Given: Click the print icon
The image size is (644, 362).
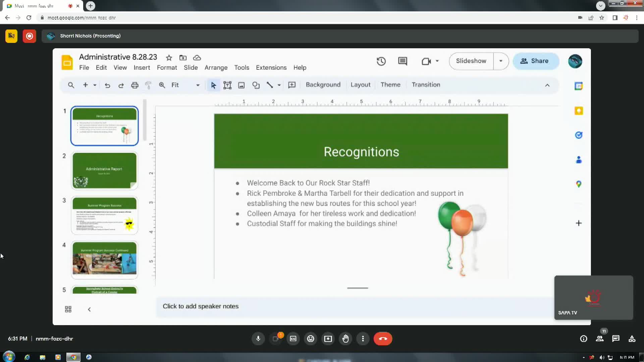Looking at the screenshot, I should click(135, 85).
